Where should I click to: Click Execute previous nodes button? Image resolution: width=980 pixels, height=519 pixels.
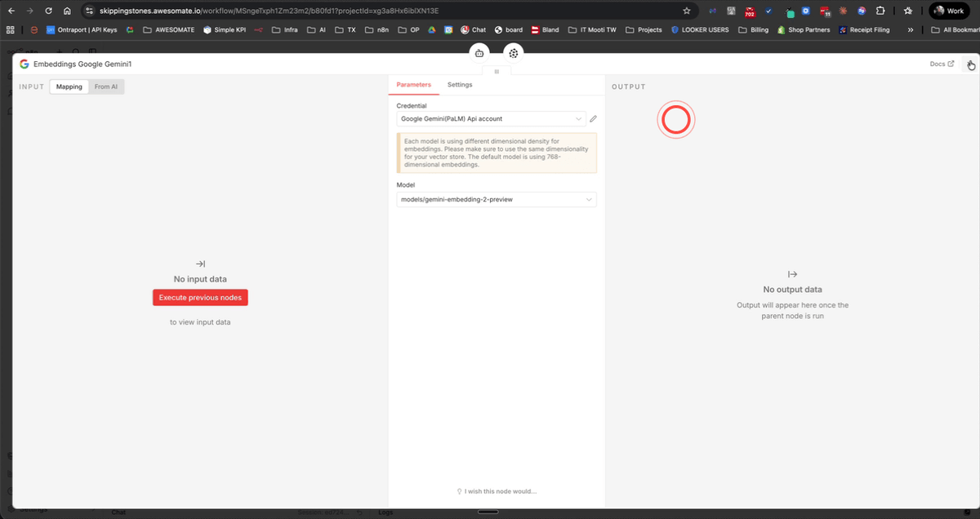(x=200, y=298)
